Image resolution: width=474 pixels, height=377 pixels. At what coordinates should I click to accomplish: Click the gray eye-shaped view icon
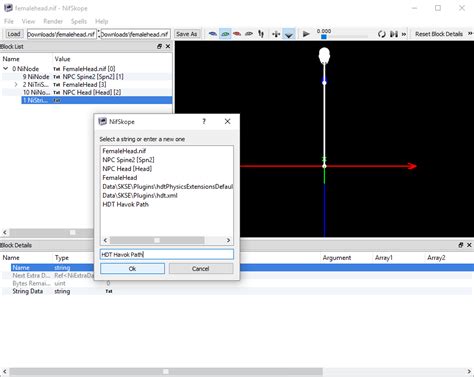[249, 34]
